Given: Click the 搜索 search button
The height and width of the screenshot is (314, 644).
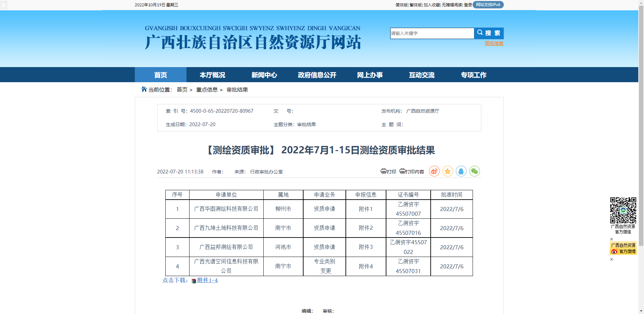Looking at the screenshot, I should pos(489,33).
